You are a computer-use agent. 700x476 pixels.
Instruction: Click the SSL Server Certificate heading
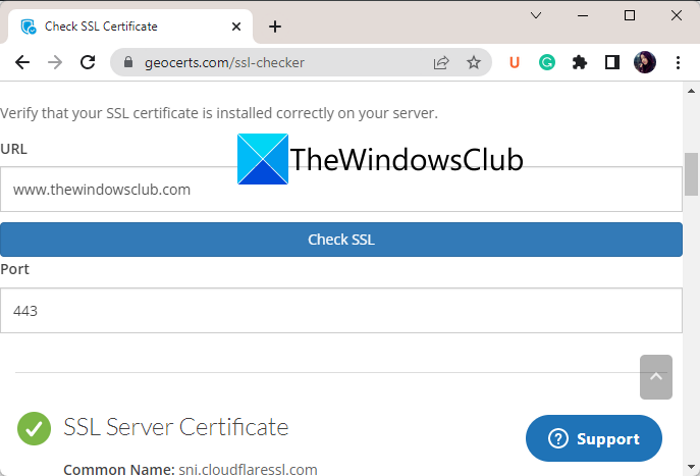pyautogui.click(x=176, y=427)
